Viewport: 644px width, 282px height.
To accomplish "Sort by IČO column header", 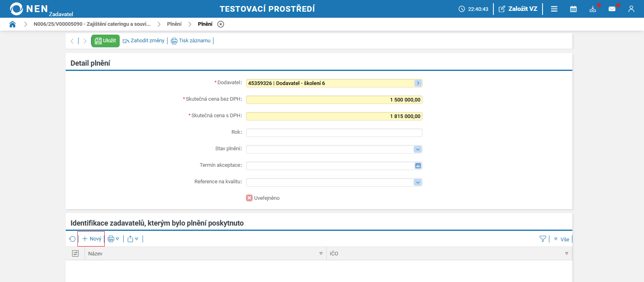I will click(x=334, y=253).
